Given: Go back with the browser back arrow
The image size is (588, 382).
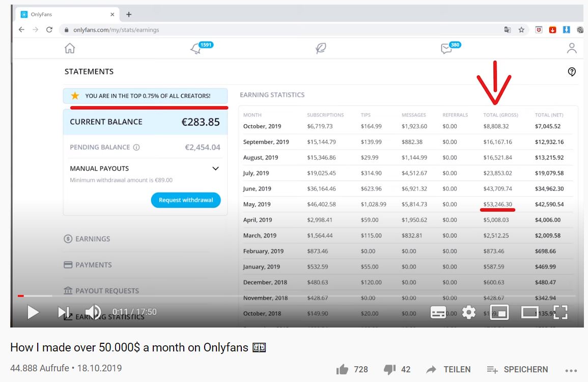Looking at the screenshot, I should (21, 30).
